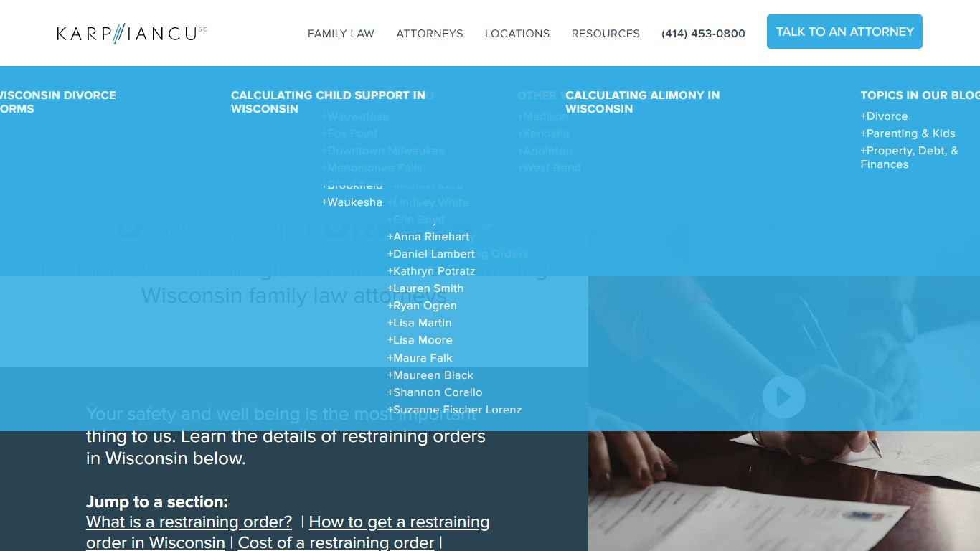Open the Locations menu
980x551 pixels.
coord(517,34)
